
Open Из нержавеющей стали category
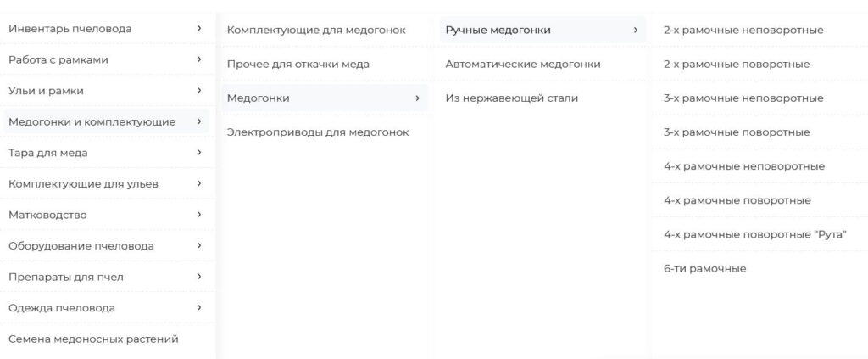point(512,98)
